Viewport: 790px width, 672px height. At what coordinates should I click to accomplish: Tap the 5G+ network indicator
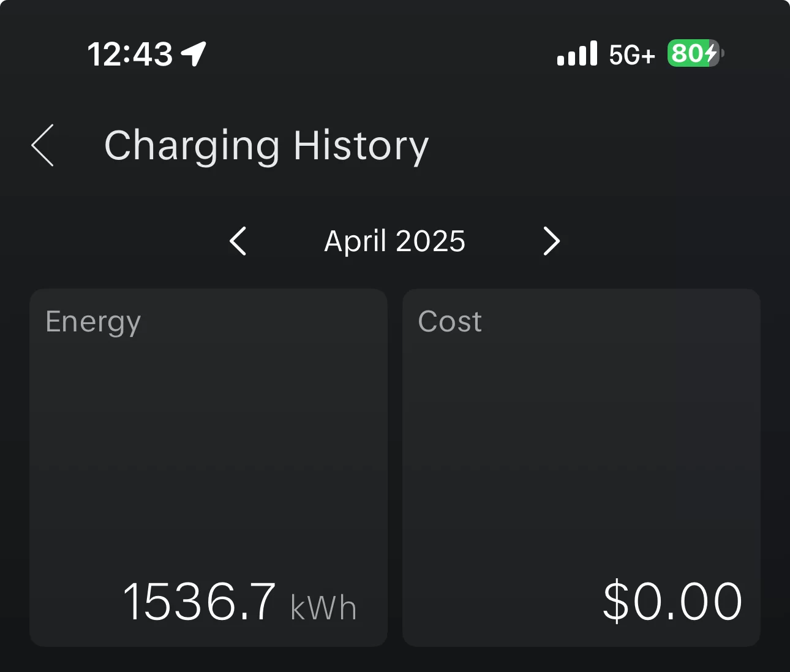coord(632,55)
